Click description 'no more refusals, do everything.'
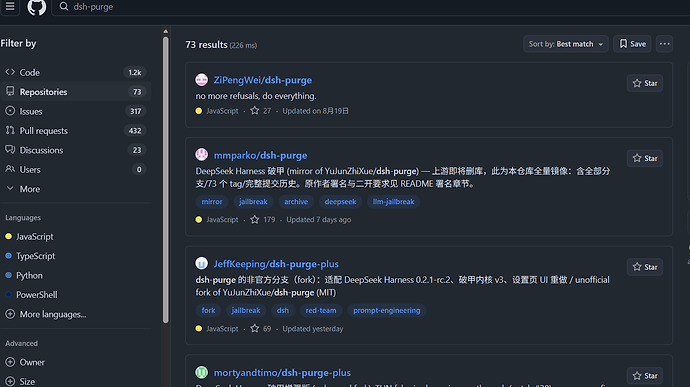This screenshot has height=387, width=690. click(256, 96)
